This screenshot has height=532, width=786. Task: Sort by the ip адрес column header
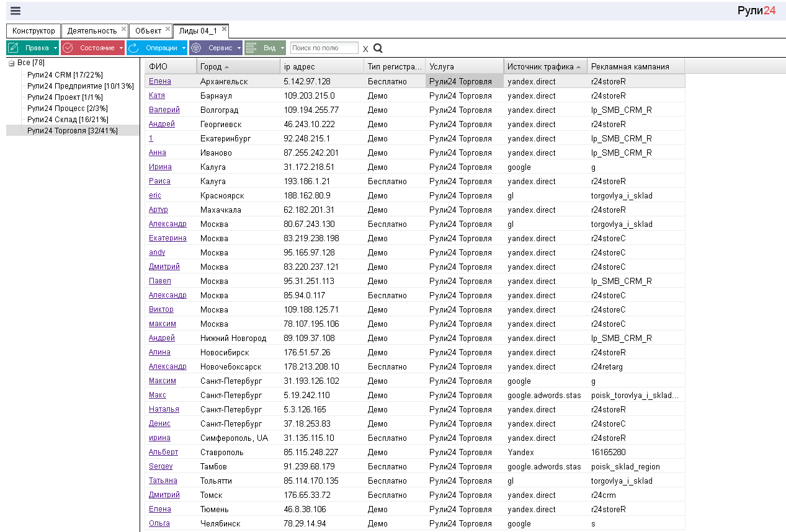(322, 66)
